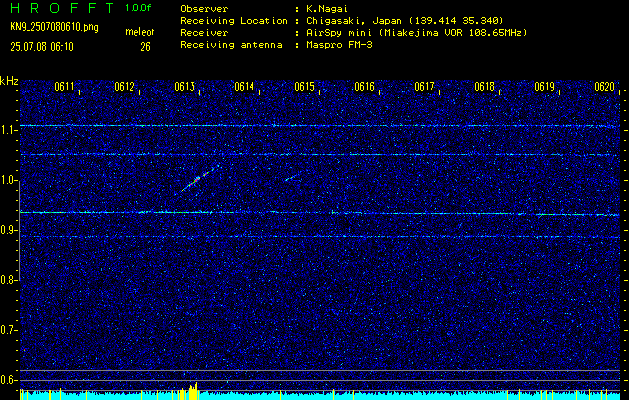
Task: Click the meteor label above the count
Action: tap(140, 32)
